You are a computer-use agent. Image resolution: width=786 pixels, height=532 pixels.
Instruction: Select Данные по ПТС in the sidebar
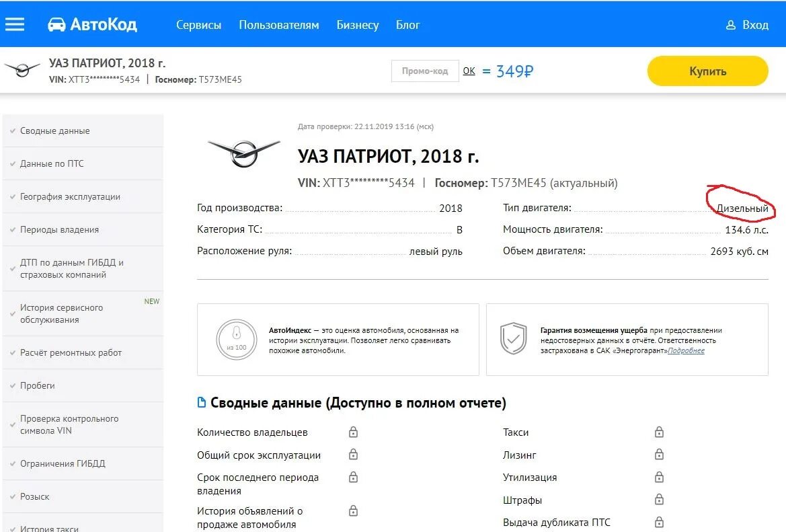[x=83, y=163]
